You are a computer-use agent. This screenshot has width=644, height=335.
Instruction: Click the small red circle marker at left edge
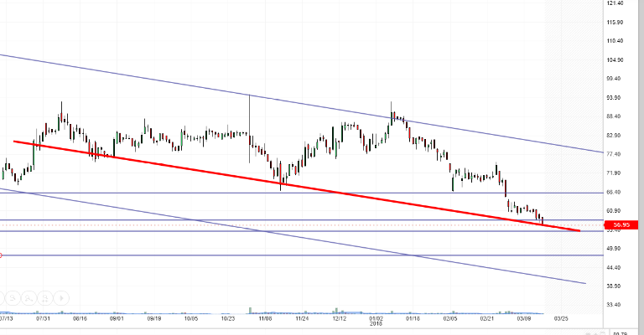point(0,255)
